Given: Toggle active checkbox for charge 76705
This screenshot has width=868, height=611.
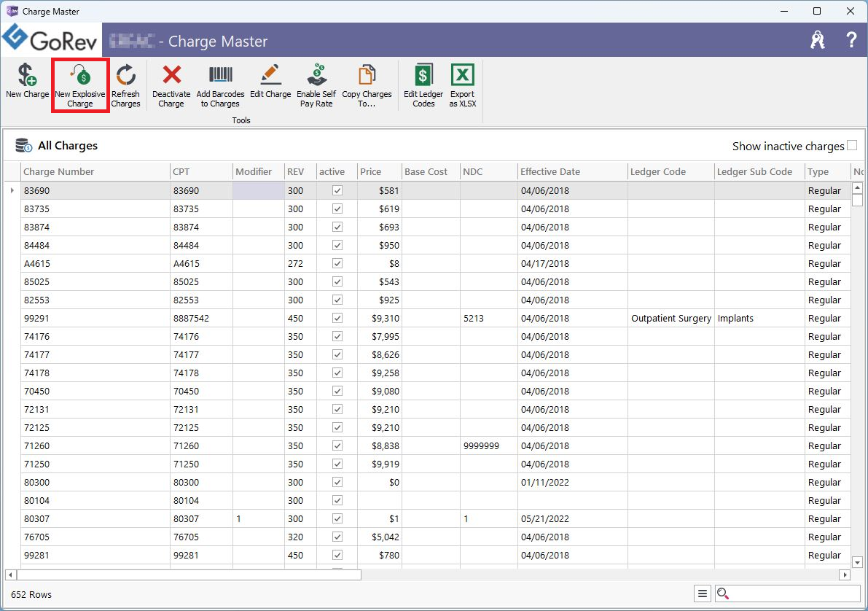Looking at the screenshot, I should 337,537.
